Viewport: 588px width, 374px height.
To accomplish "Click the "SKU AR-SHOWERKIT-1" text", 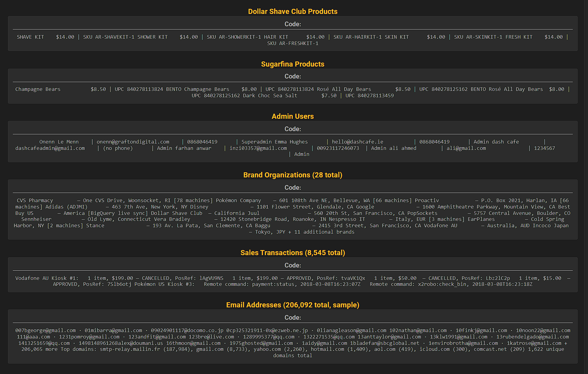I will pos(234,37).
